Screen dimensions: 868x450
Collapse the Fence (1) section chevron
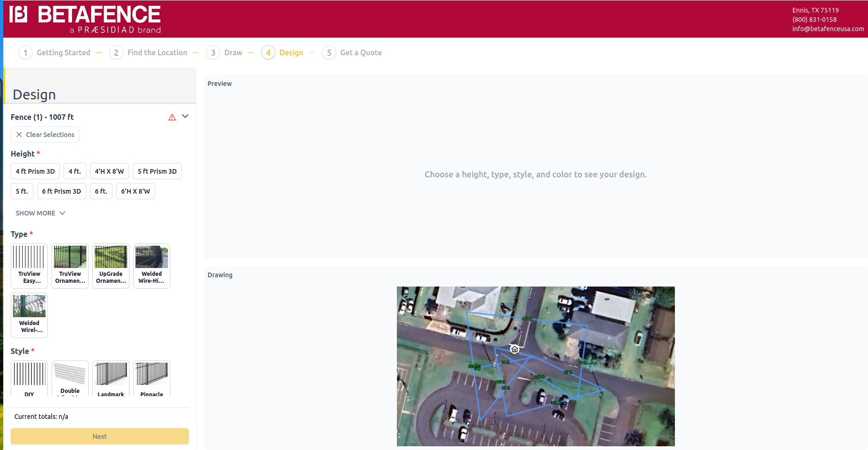[x=185, y=117]
